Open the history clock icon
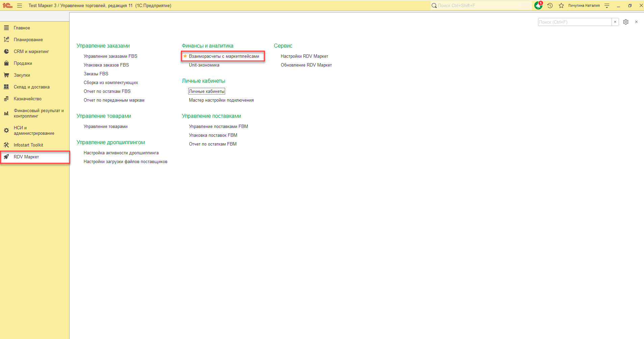The width and height of the screenshot is (644, 339). (x=550, y=5)
